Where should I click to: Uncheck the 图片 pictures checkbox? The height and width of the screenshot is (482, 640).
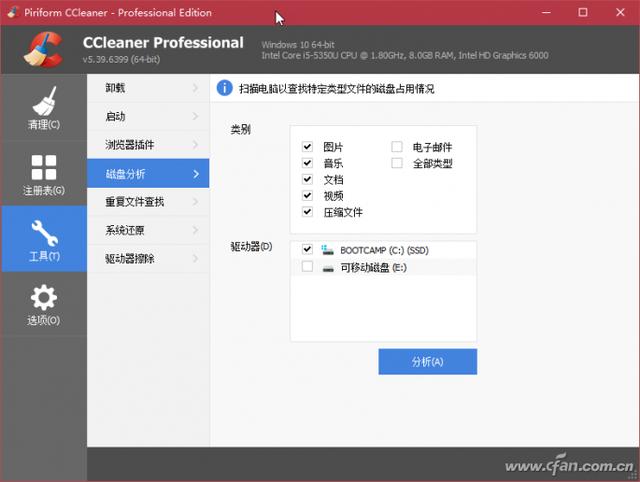coord(307,147)
